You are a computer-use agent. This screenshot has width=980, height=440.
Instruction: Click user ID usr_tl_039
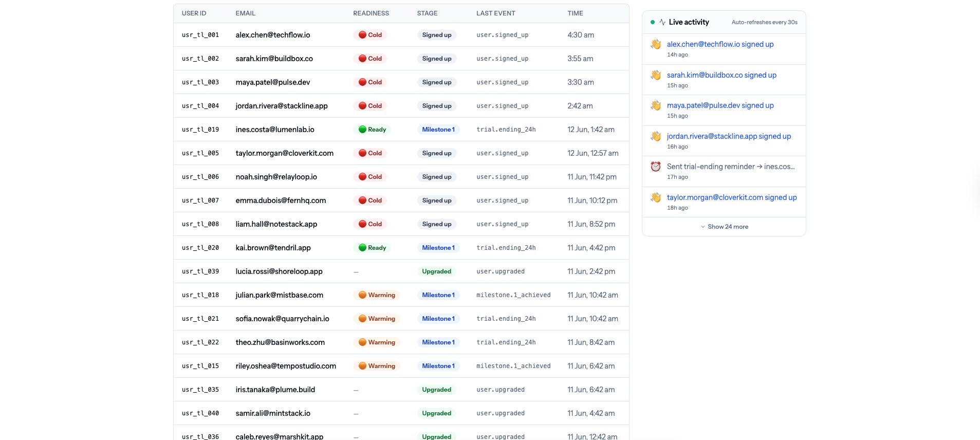[200, 271]
